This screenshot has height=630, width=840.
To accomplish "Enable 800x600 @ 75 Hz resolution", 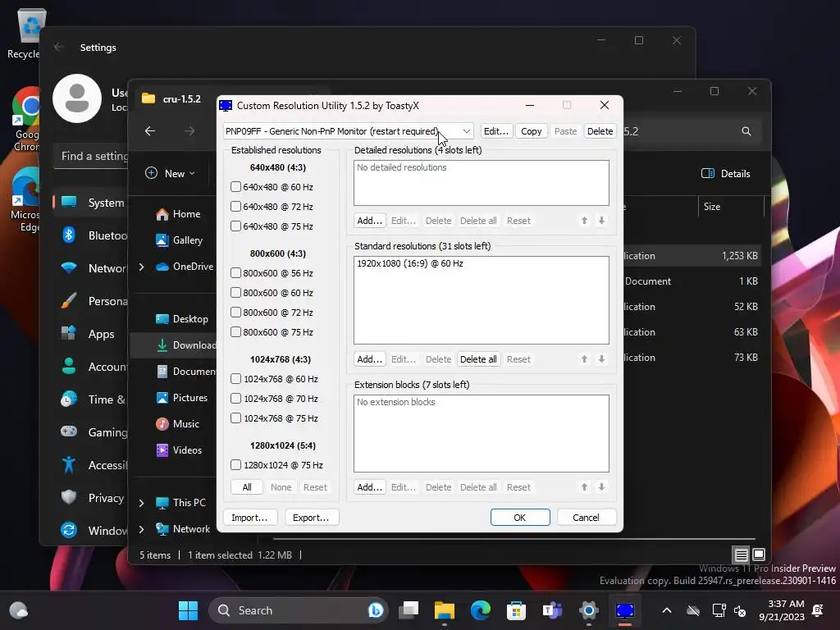I will (x=235, y=332).
